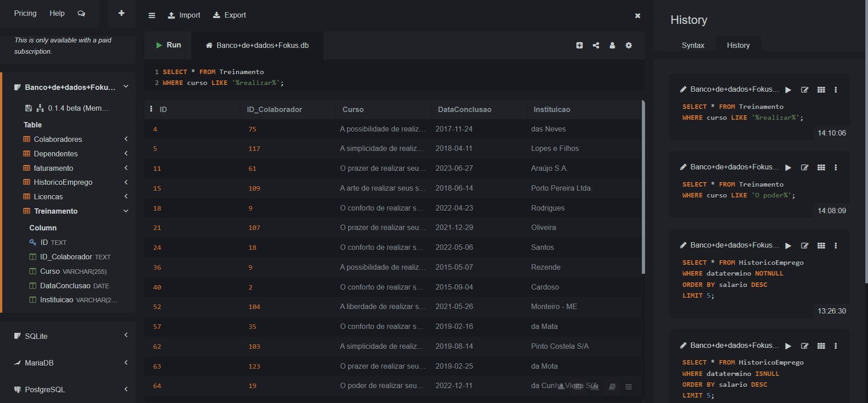Viewport: 868px width, 403px height.
Task: Select the History tab
Action: pyautogui.click(x=738, y=45)
